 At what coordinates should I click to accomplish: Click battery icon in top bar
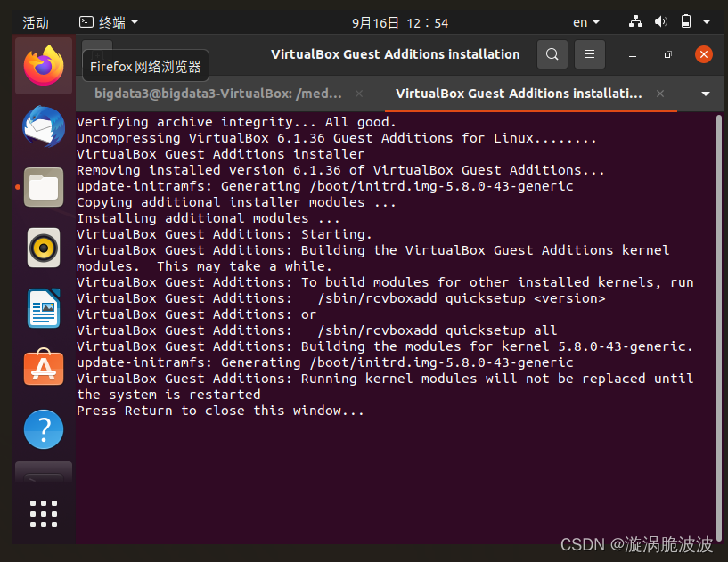coord(686,21)
